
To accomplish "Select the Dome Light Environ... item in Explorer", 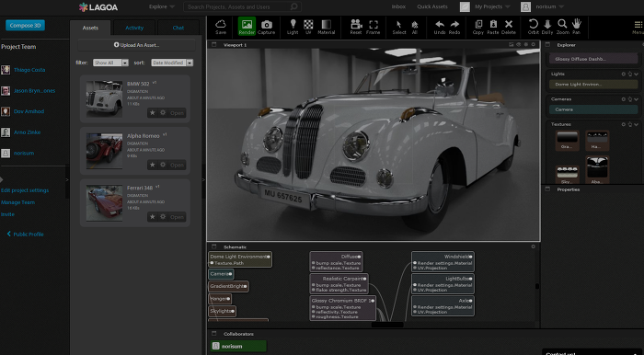I will click(593, 84).
